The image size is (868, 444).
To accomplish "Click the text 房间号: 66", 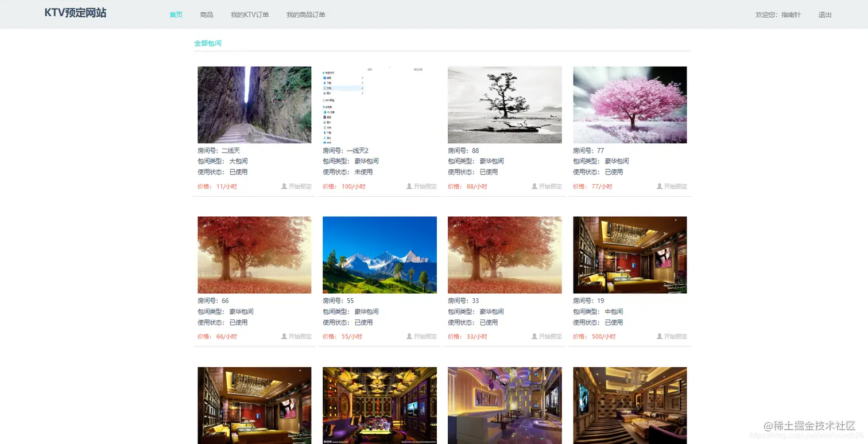I will [x=213, y=301].
